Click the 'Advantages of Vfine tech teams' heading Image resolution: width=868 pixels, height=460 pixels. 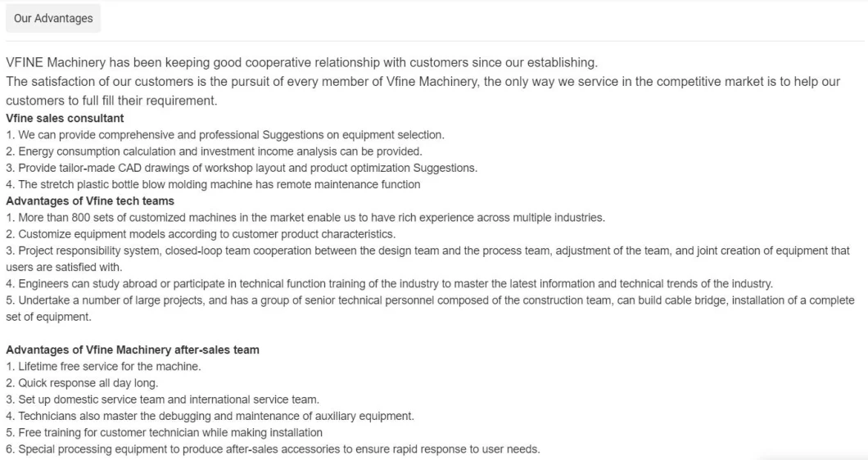pyautogui.click(x=90, y=201)
